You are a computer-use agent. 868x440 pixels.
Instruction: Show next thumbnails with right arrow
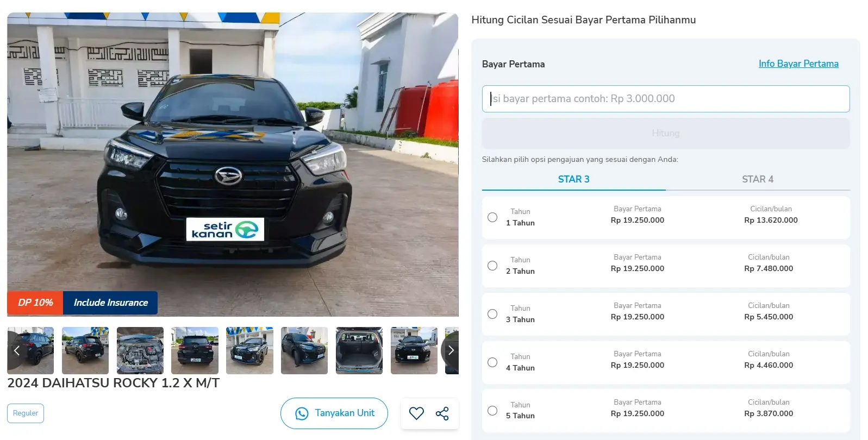tap(451, 350)
